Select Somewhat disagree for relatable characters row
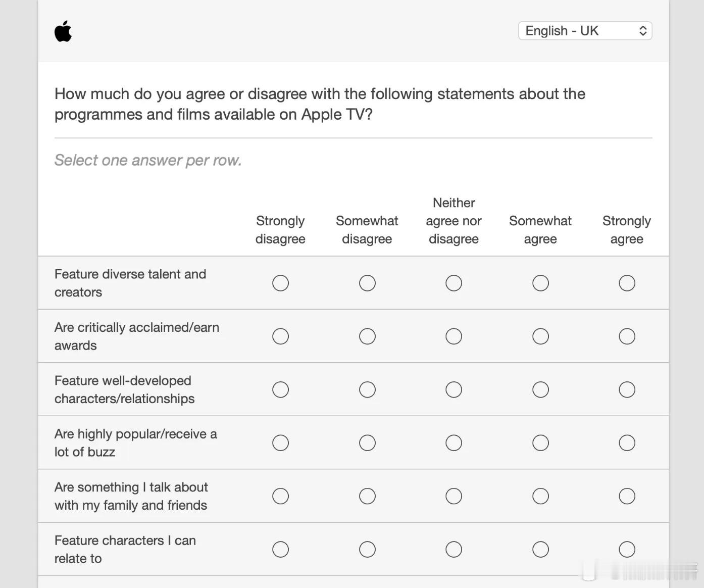 pos(367,549)
